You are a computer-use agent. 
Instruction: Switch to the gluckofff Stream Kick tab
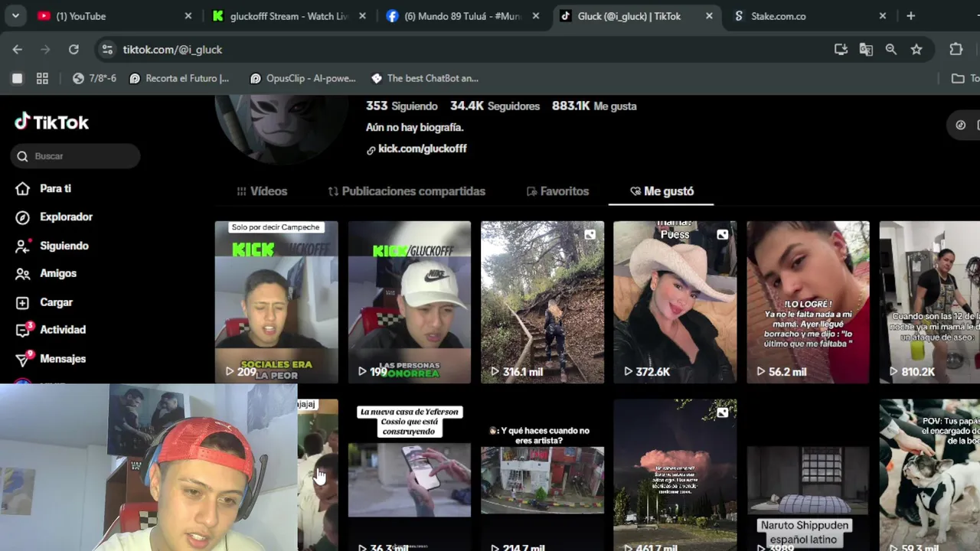click(x=289, y=15)
